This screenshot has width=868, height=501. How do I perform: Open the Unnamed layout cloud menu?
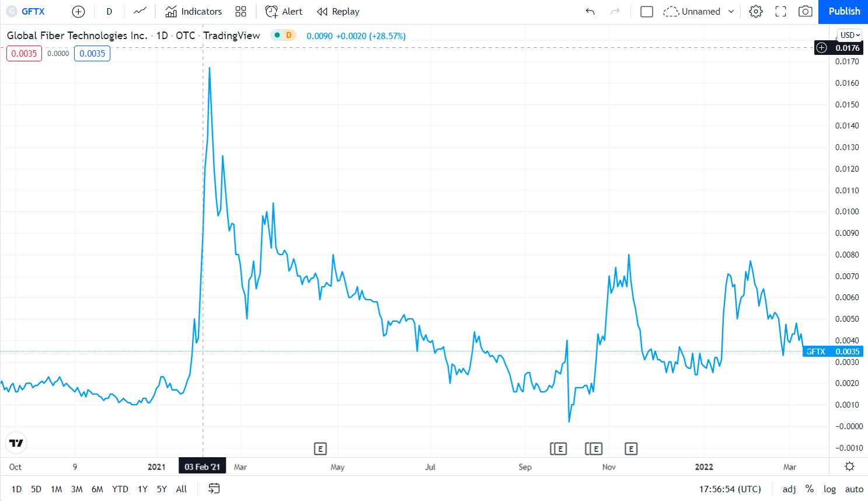coord(692,12)
